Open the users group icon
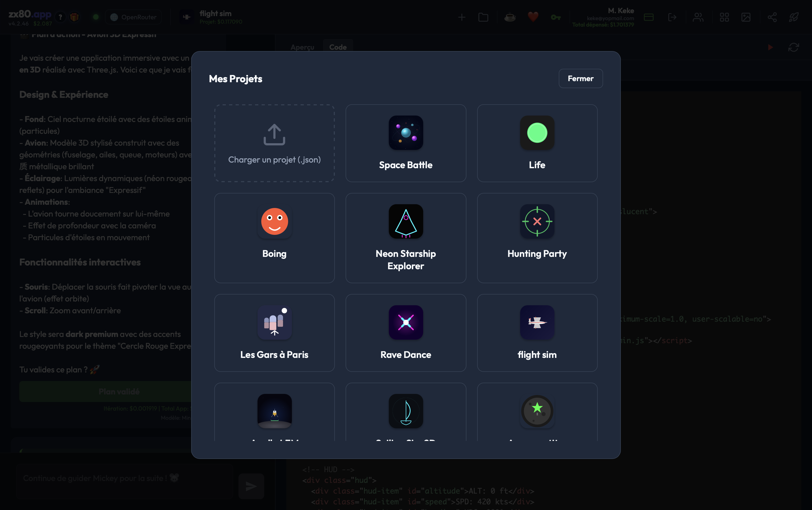Screen dimensions: 812x510 click(x=698, y=17)
